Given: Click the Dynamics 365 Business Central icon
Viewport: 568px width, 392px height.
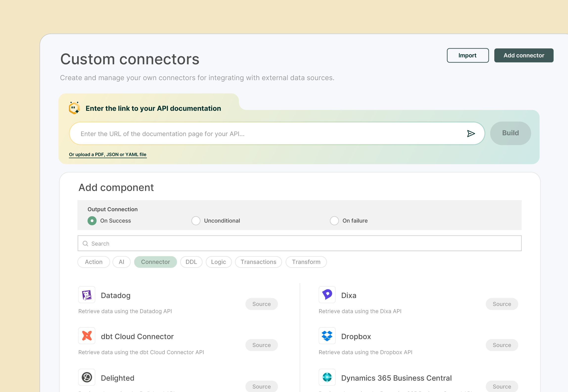Looking at the screenshot, I should 327,377.
